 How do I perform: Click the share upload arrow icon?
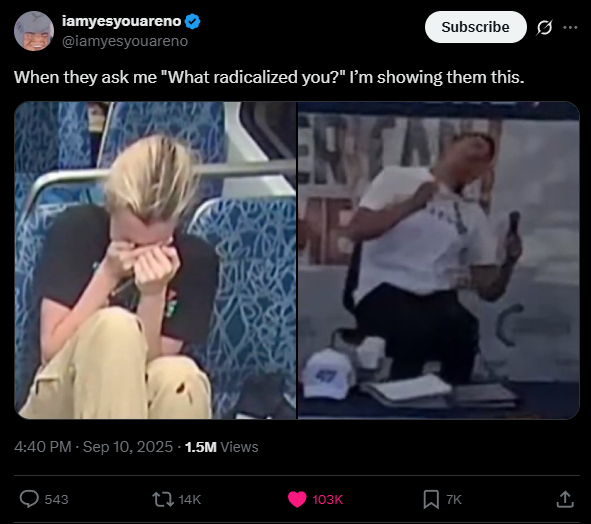tap(565, 499)
